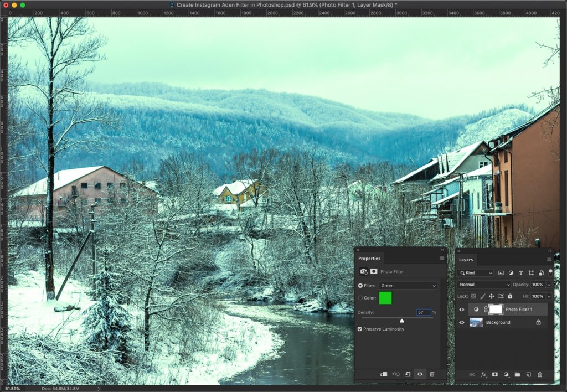Open the Layers panel menu
Viewport: 567px width, 392px height.
[x=550, y=259]
